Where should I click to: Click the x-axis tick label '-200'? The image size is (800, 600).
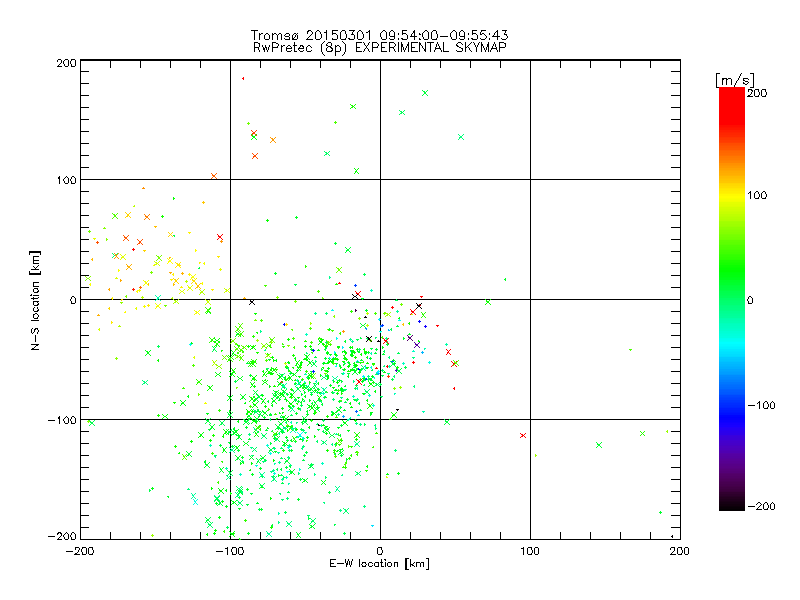[x=80, y=551]
